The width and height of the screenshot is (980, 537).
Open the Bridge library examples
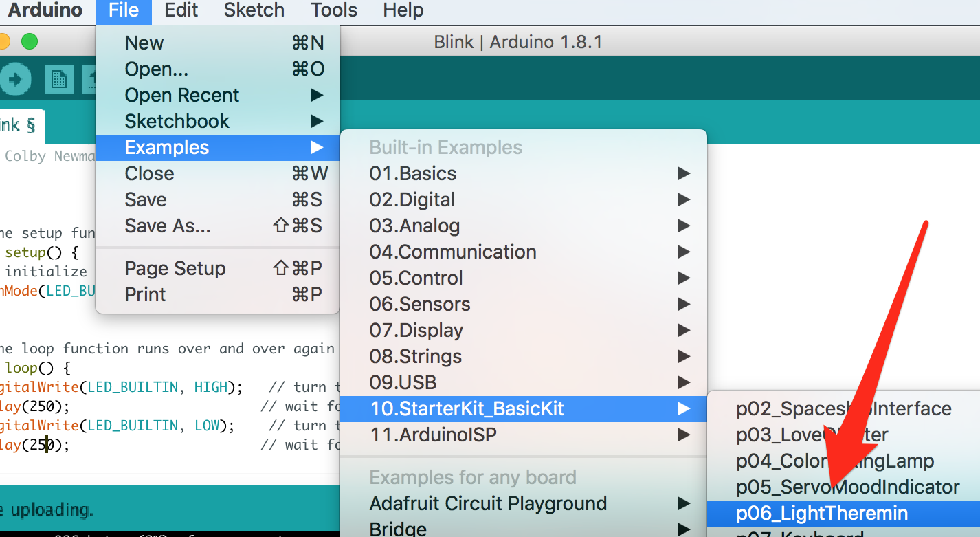(x=524, y=528)
